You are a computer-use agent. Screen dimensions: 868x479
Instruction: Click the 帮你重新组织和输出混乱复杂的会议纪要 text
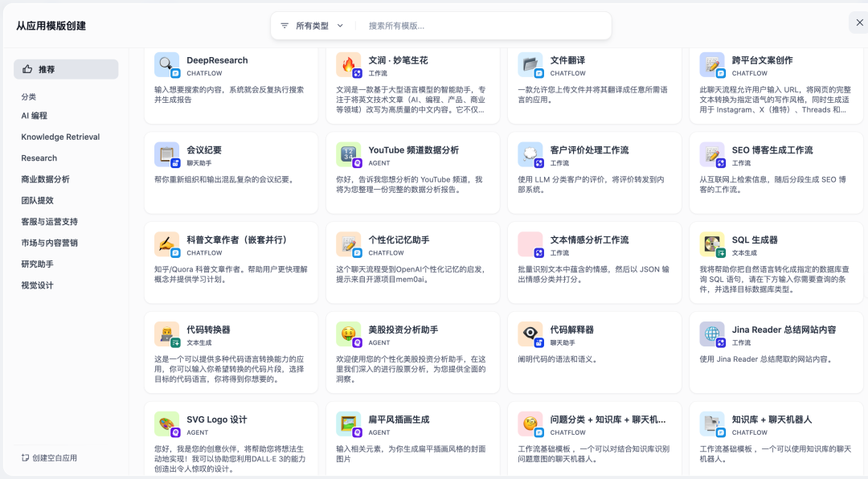coord(223,179)
